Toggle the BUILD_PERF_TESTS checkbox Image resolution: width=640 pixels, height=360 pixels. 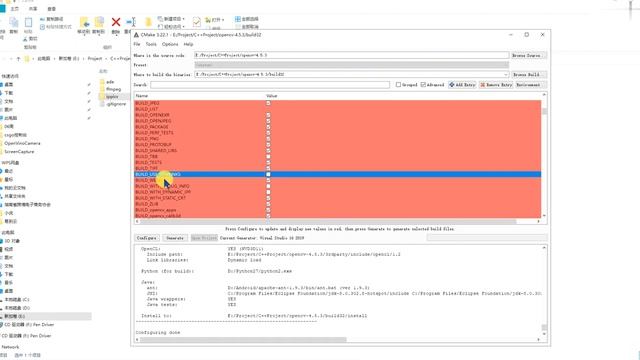[x=268, y=133]
